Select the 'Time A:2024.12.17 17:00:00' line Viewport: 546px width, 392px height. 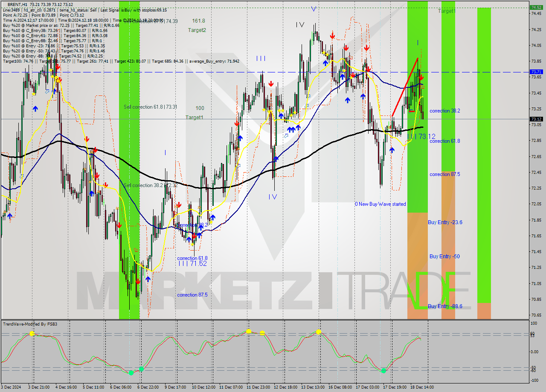[x=28, y=20]
